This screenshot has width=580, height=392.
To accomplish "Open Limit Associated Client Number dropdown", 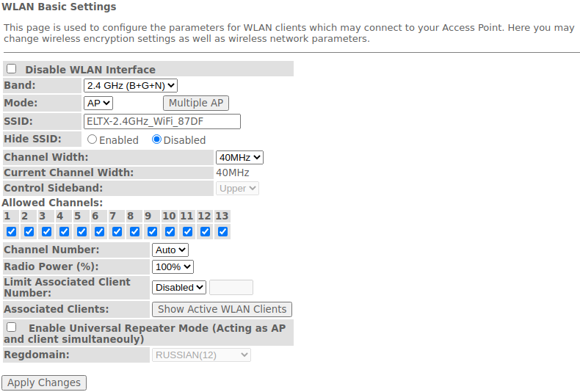I will 179,288.
